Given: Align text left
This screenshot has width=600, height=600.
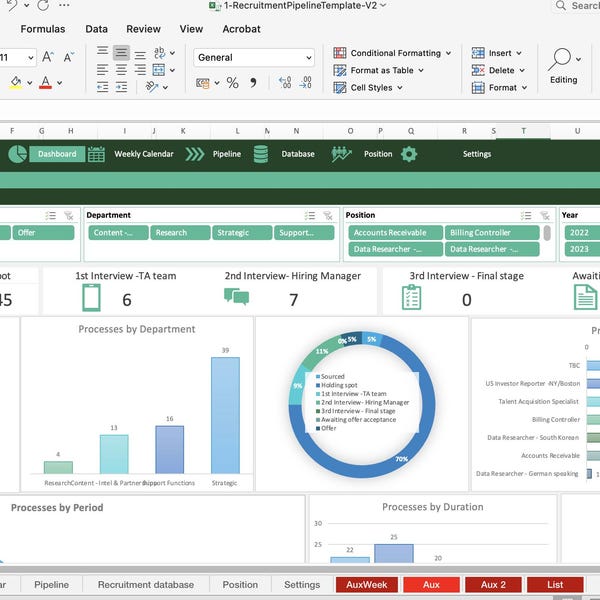Looking at the screenshot, I should (x=102, y=70).
